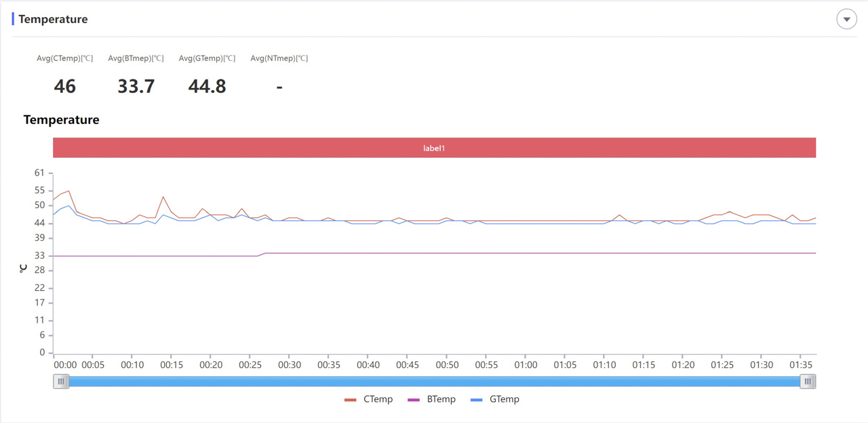Click the blue time range bar

tap(434, 382)
